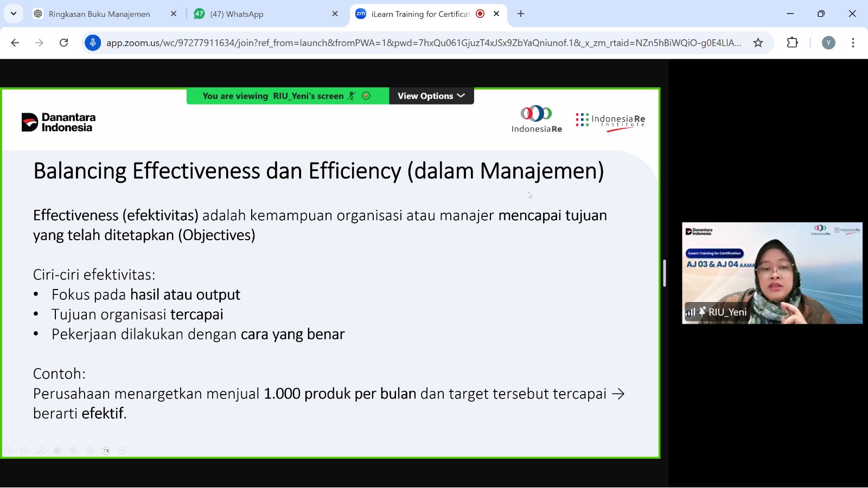Open the Chrome profile avatar button
The image size is (868, 488).
point(828,43)
